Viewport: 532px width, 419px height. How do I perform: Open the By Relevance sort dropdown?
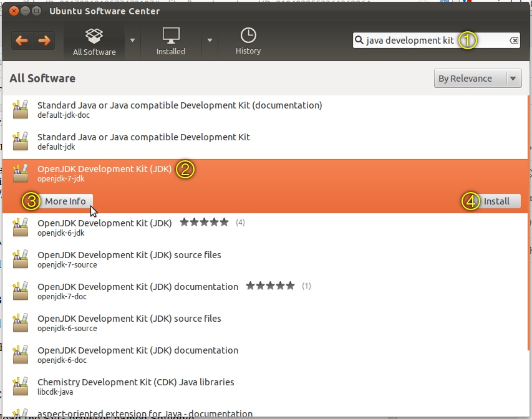478,79
